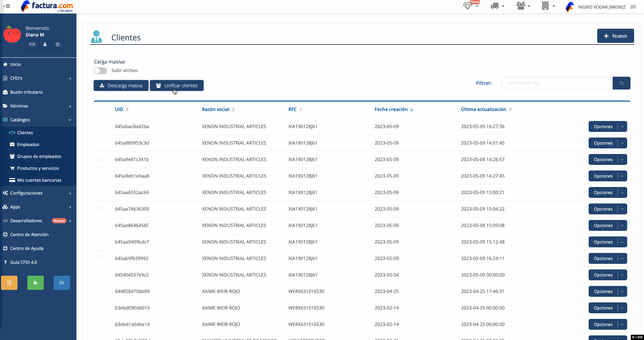
Task: Open Empleados in the sidebar
Action: 28,144
